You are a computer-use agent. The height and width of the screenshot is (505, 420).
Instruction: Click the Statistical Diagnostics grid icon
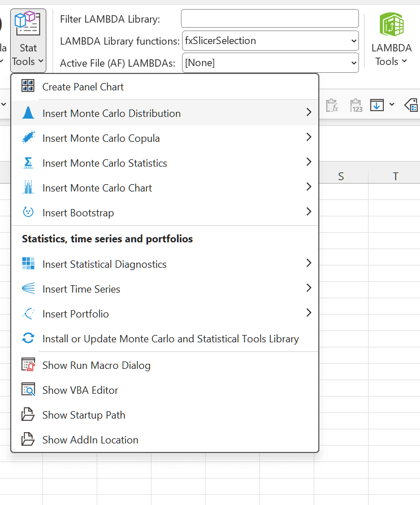pyautogui.click(x=28, y=263)
